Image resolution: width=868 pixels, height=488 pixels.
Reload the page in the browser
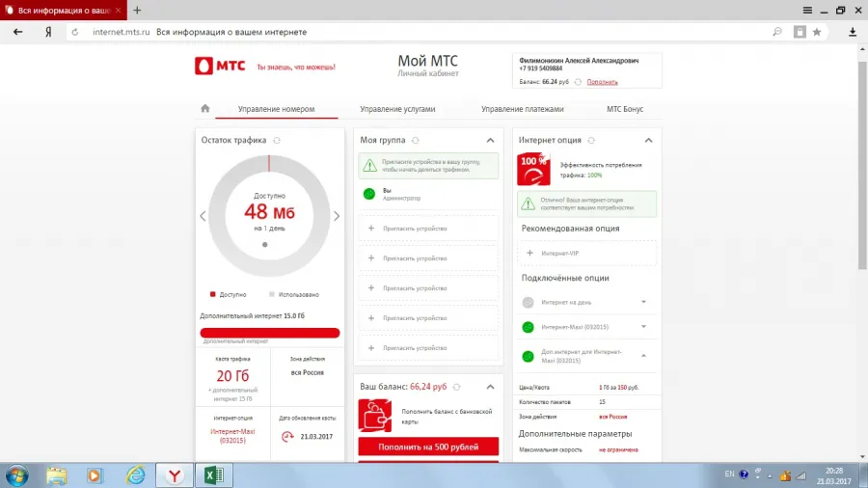coord(75,32)
